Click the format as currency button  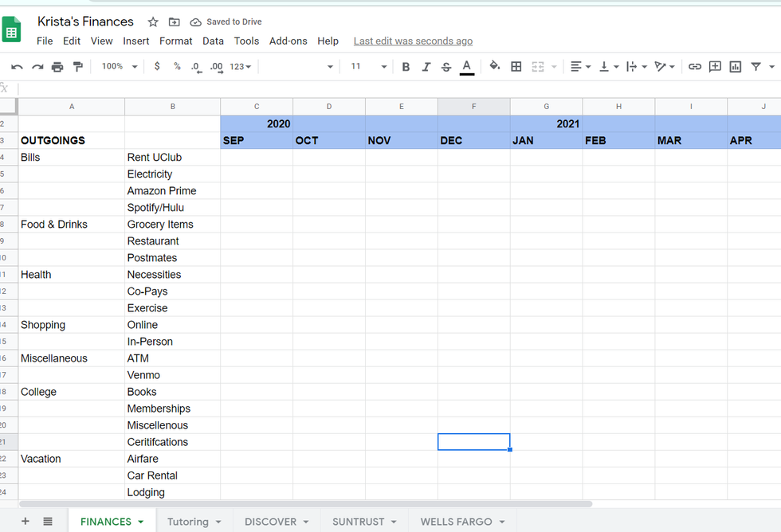coord(157,67)
